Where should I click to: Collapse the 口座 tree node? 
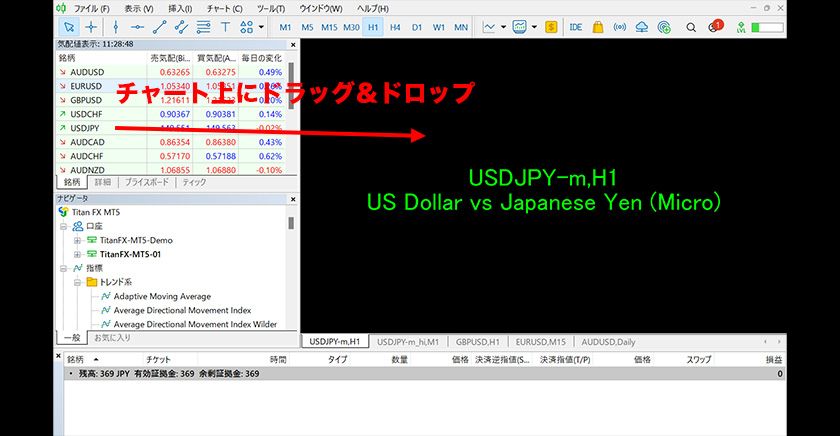point(64,227)
